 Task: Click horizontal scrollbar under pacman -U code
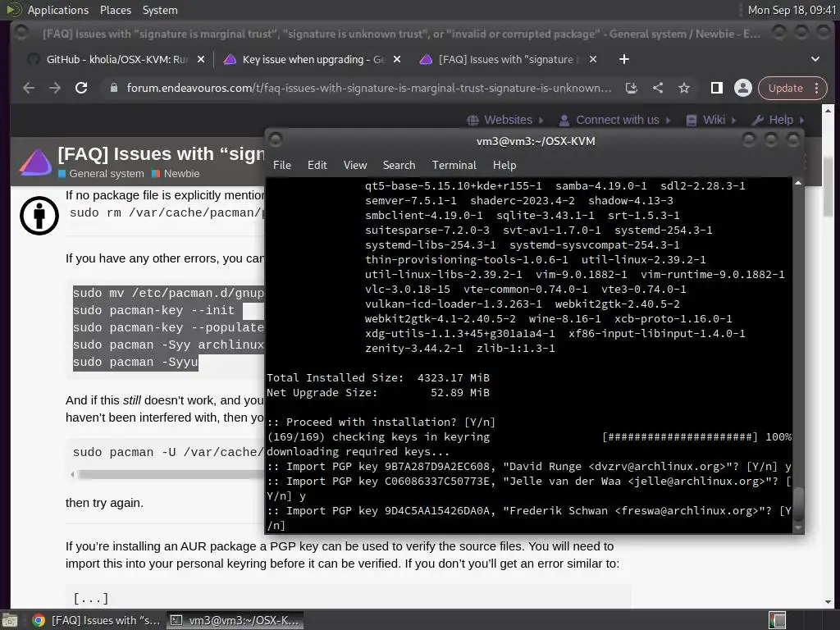click(x=171, y=475)
